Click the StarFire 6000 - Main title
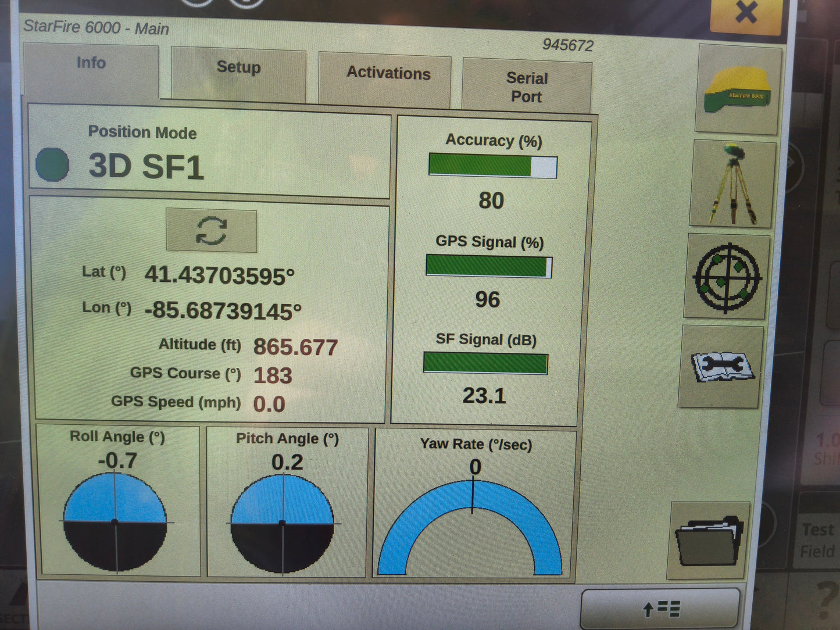The image size is (840, 630). point(96,27)
